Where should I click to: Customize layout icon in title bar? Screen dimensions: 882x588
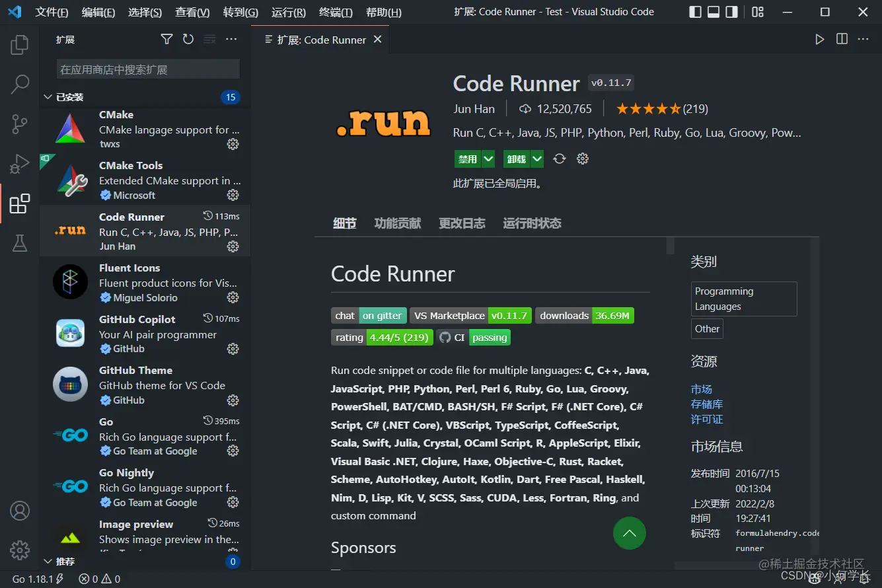pos(758,12)
